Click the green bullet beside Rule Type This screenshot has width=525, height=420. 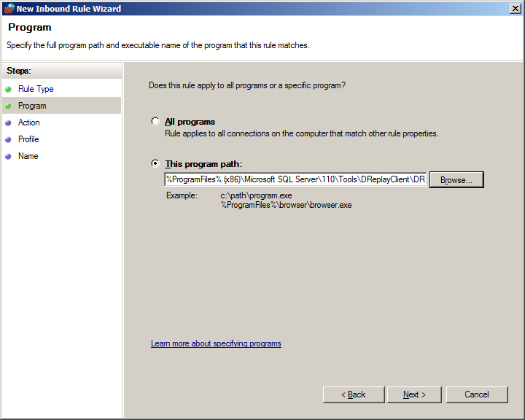[x=8, y=89]
